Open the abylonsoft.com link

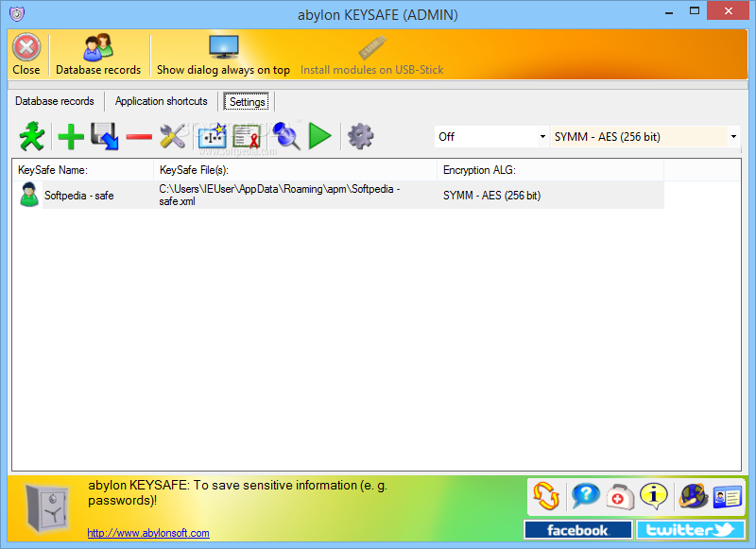tap(148, 533)
